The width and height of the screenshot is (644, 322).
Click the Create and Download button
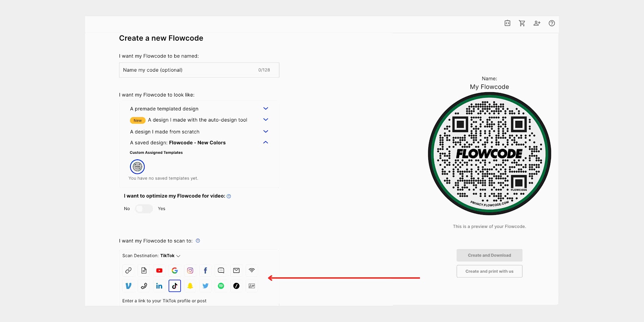coord(489,255)
